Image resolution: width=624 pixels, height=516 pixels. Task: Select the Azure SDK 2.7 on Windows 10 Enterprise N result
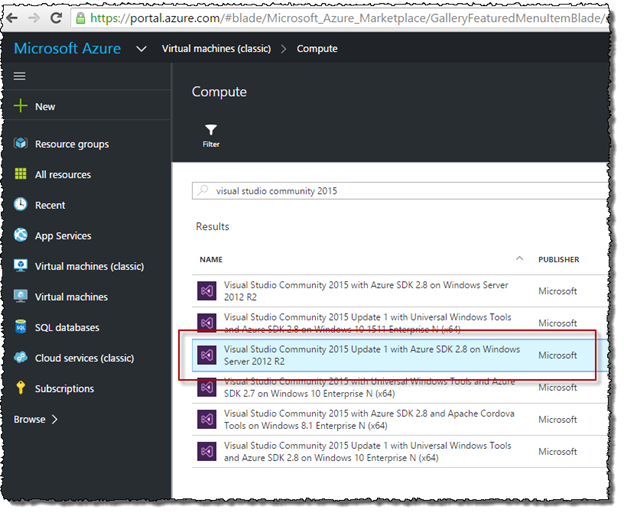369,387
